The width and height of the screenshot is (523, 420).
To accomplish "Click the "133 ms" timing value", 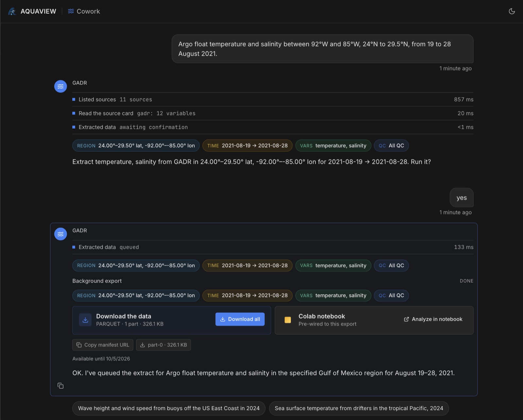I will pos(464,247).
